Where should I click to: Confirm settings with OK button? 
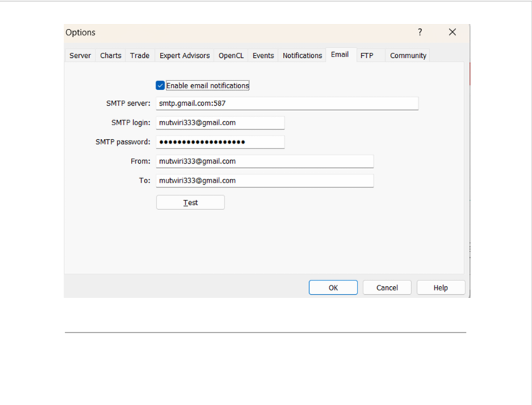click(x=333, y=288)
